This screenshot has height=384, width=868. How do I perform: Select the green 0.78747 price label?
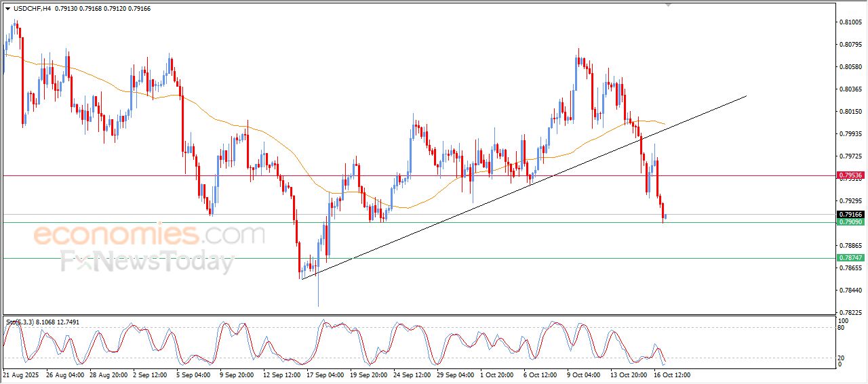tap(850, 258)
